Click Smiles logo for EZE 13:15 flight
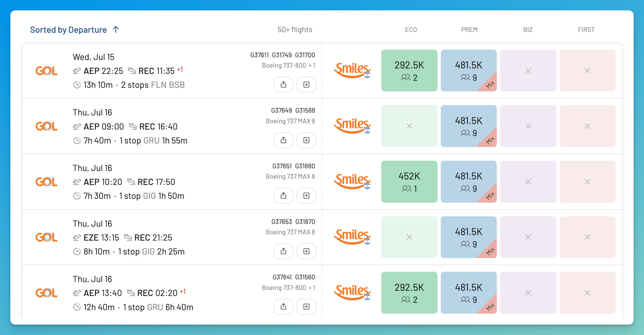The image size is (644, 335). pos(352,237)
